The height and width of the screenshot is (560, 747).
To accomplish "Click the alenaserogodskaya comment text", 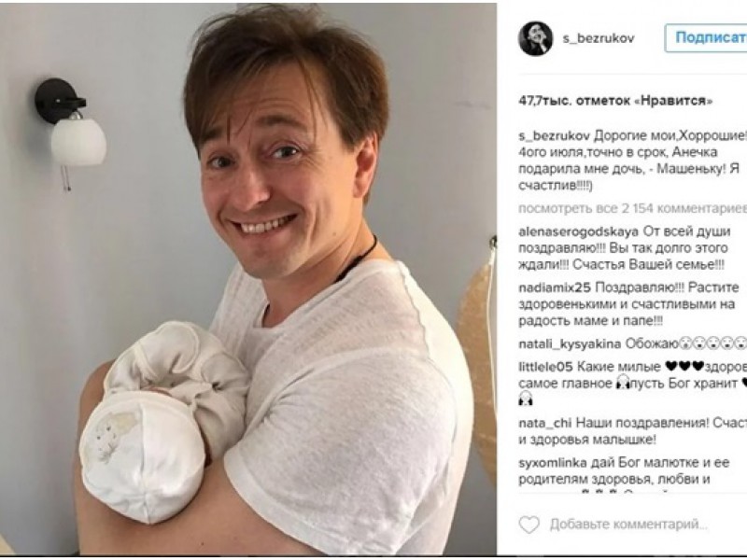I will click(624, 248).
